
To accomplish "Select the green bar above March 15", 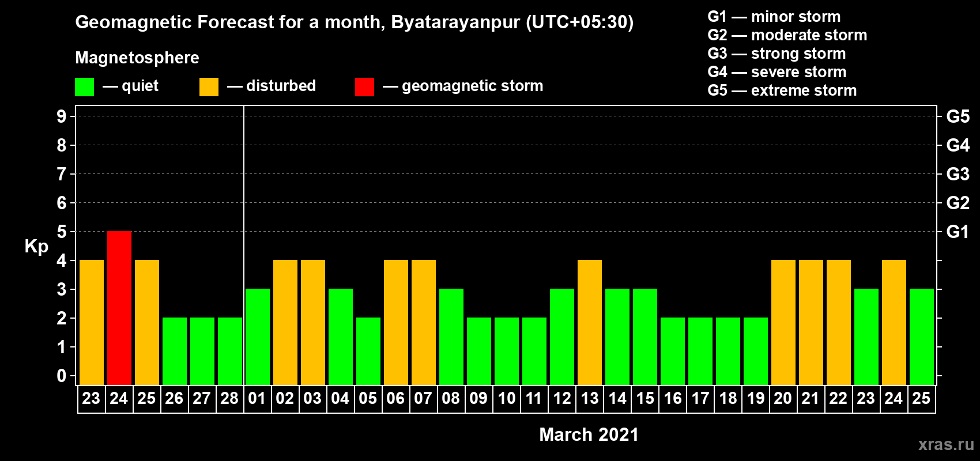I will point(645,337).
